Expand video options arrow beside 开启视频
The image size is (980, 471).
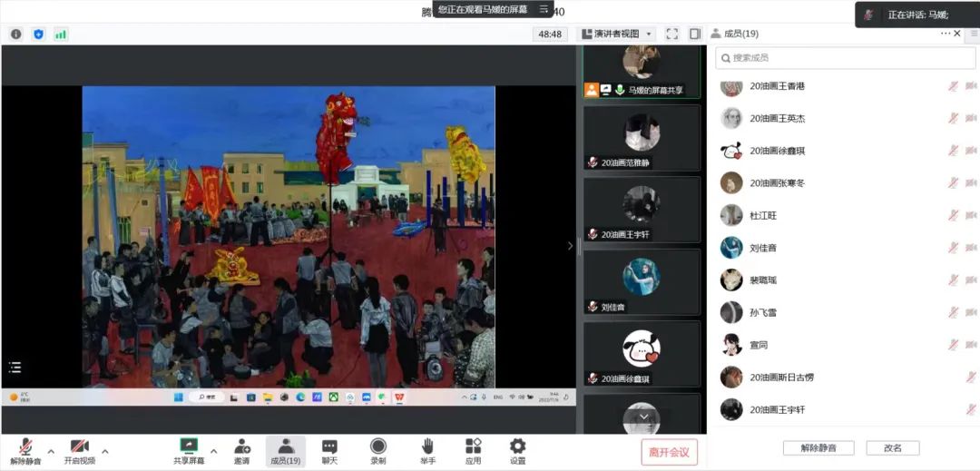[x=105, y=451]
